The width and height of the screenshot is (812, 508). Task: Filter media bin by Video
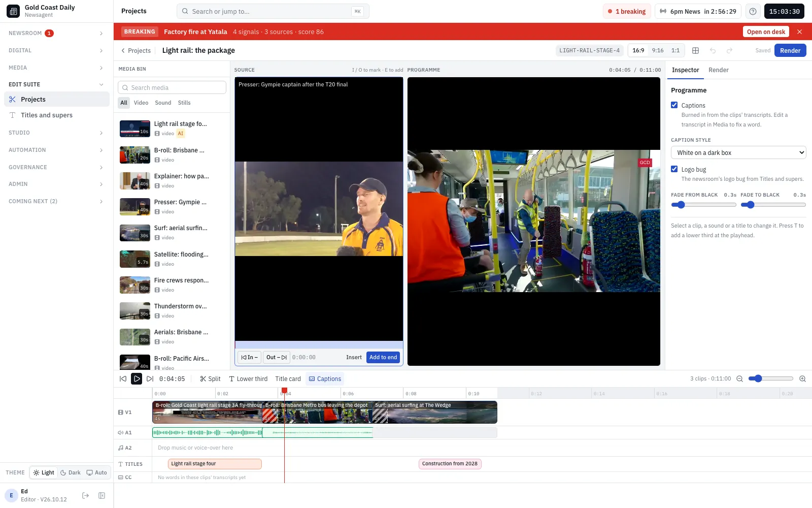[x=141, y=103]
